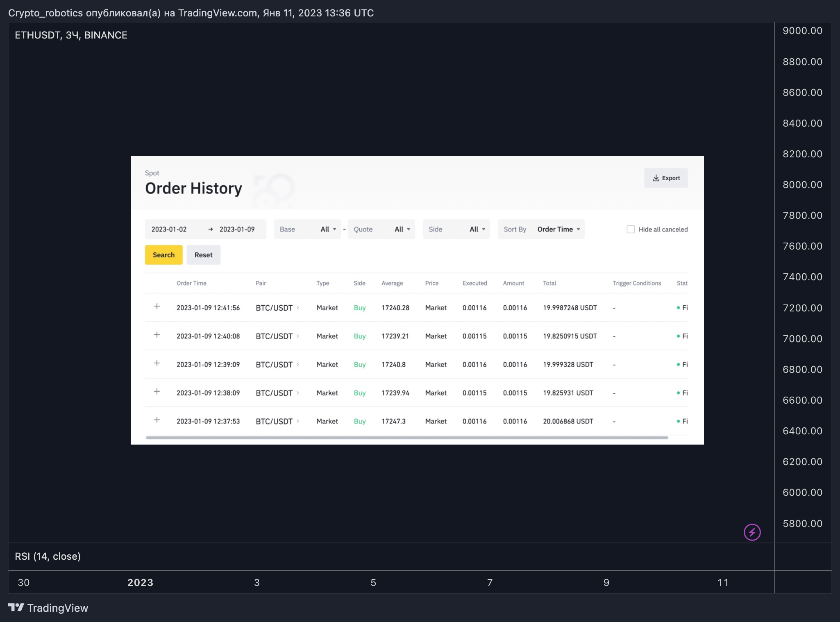Click the Average column header
Image resolution: width=840 pixels, height=622 pixels.
pos(392,283)
